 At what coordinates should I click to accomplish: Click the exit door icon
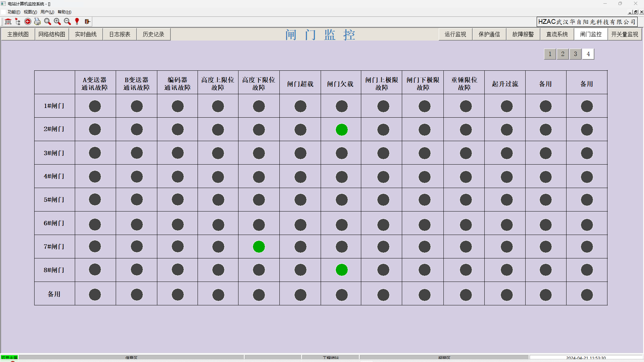[x=87, y=21]
